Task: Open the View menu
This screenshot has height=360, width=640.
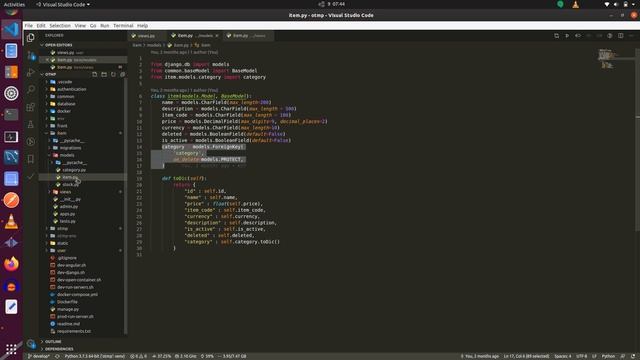Action: point(80,26)
